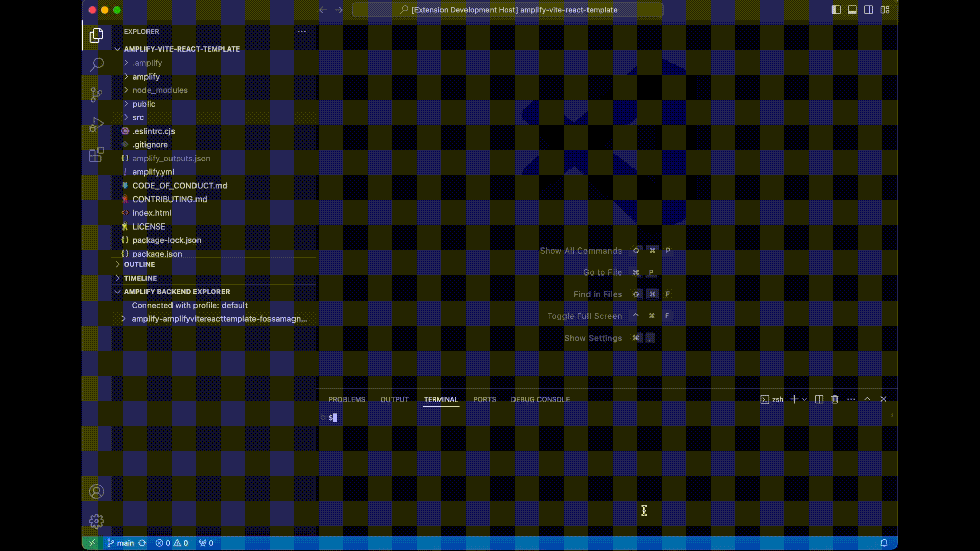Toggle the panel layout split view icon
980x551 pixels.
(819, 399)
